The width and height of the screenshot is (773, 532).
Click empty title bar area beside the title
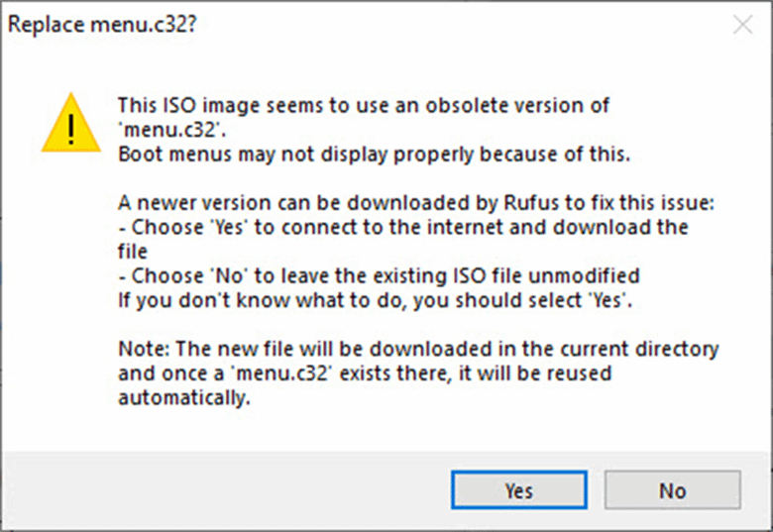pyautogui.click(x=446, y=26)
